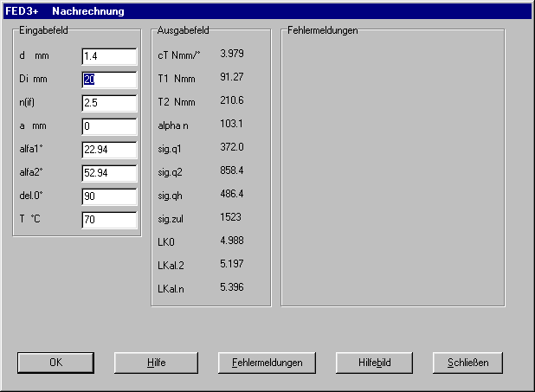Viewport: 535px width, 392px height.
Task: Click LK0 value 4.988
Action: pyautogui.click(x=232, y=241)
